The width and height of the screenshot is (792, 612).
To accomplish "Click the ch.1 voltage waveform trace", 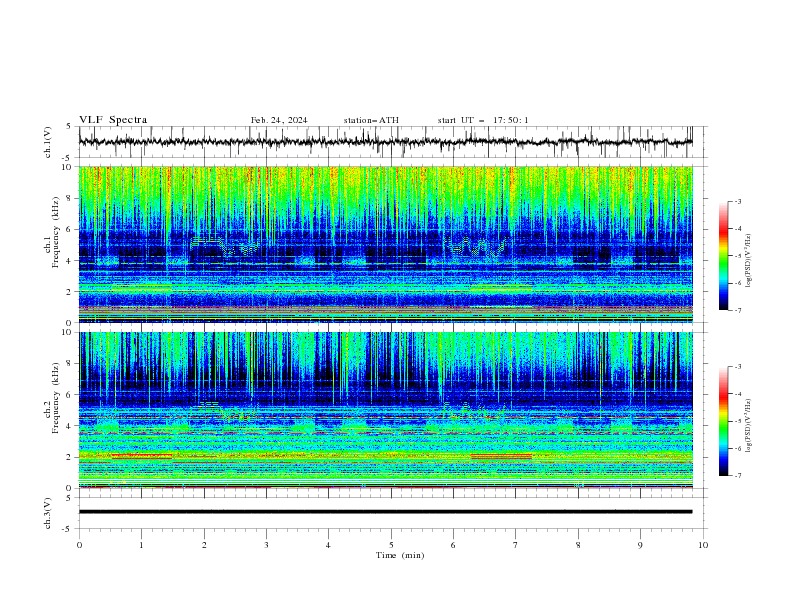I will click(385, 141).
